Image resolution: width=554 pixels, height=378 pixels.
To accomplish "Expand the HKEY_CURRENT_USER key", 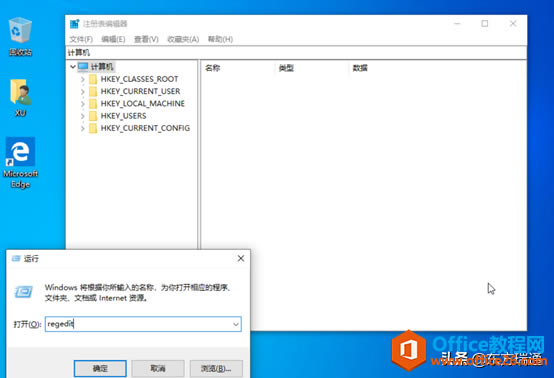I will (83, 91).
